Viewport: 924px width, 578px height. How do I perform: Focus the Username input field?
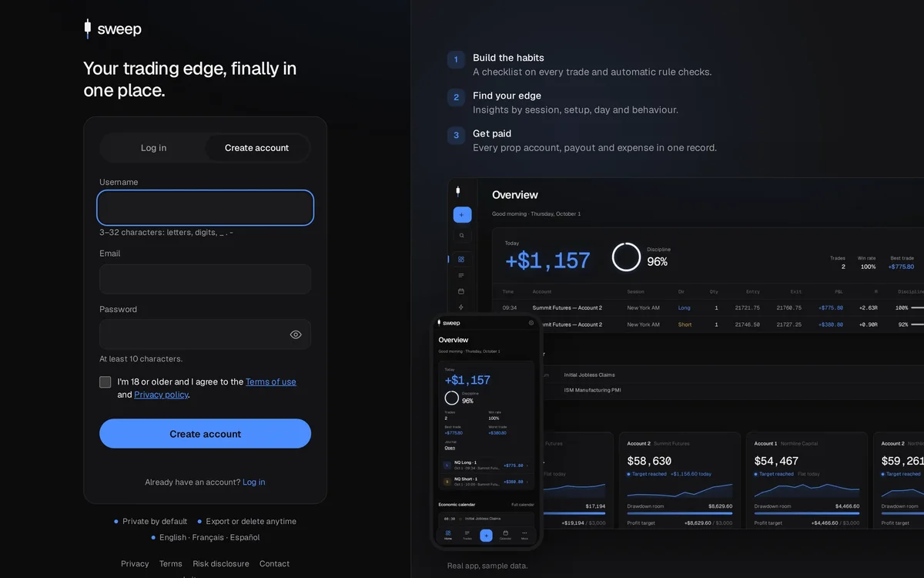coord(206,208)
